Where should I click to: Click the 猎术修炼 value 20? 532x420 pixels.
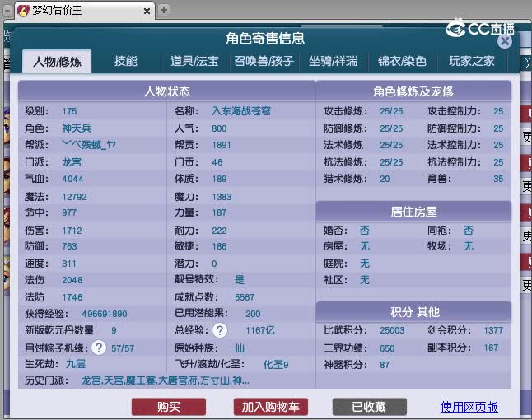385,179
